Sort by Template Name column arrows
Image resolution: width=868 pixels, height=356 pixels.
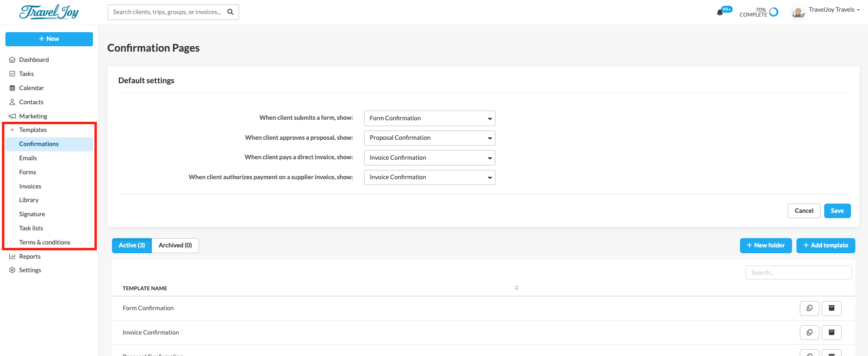(x=517, y=288)
